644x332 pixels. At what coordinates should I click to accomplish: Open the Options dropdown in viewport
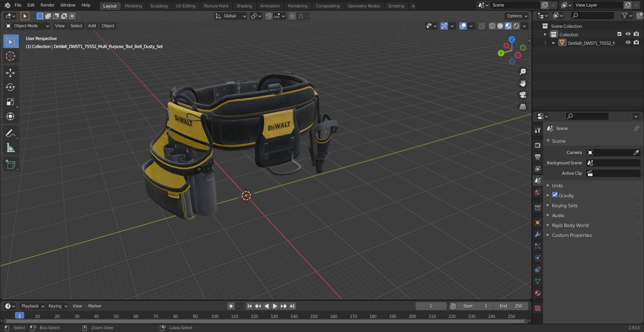[517, 16]
